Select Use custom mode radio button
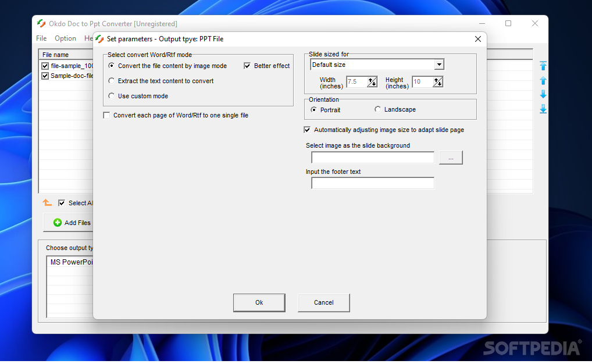The image size is (592, 364). 111,96
